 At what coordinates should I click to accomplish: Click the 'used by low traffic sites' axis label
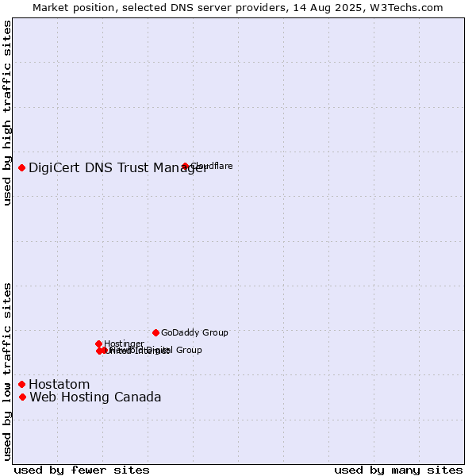[x=7, y=373]
